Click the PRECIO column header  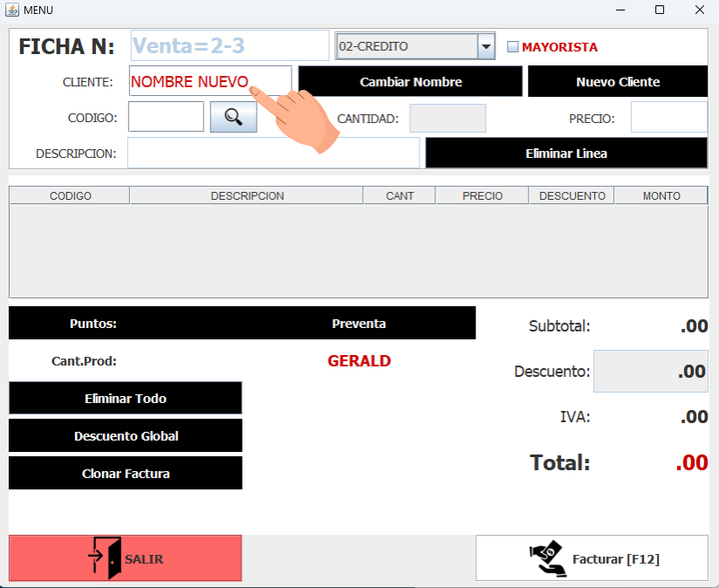482,195
